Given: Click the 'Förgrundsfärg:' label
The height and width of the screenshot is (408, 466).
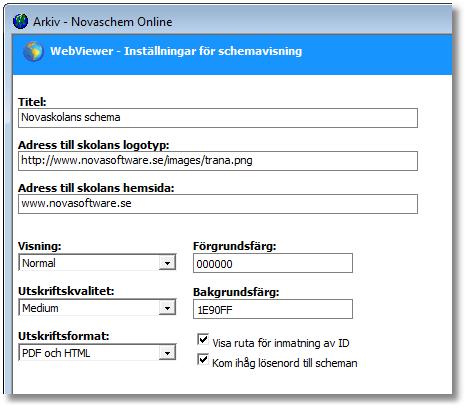Looking at the screenshot, I should coord(235,246).
